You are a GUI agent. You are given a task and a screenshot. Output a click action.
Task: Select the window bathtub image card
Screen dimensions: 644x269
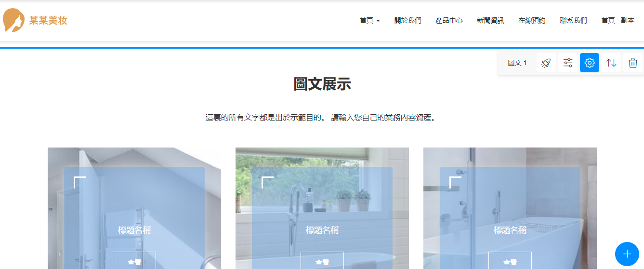pos(322,208)
